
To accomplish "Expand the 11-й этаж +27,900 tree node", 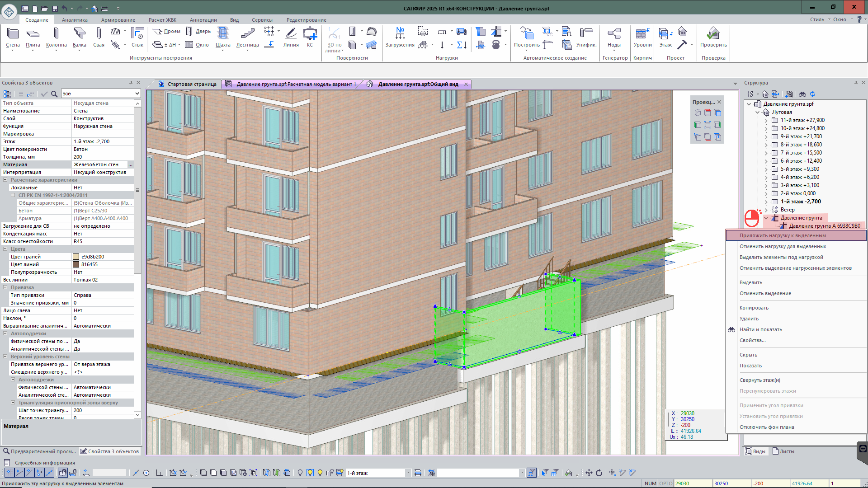I will 766,121.
